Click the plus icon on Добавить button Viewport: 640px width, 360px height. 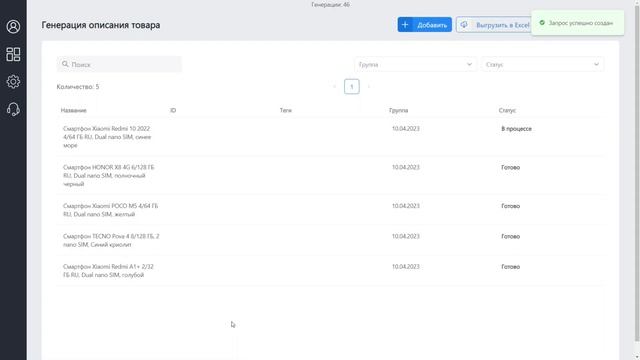(405, 25)
